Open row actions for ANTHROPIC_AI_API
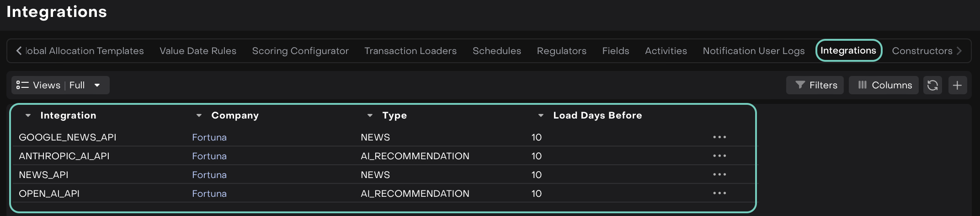 (x=719, y=156)
